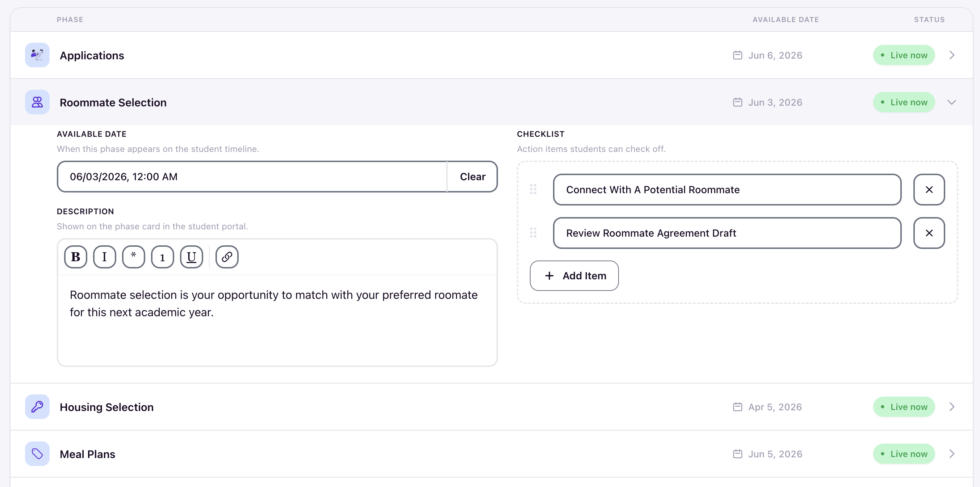Click the 'Housing Selection' phase title

tap(106, 407)
